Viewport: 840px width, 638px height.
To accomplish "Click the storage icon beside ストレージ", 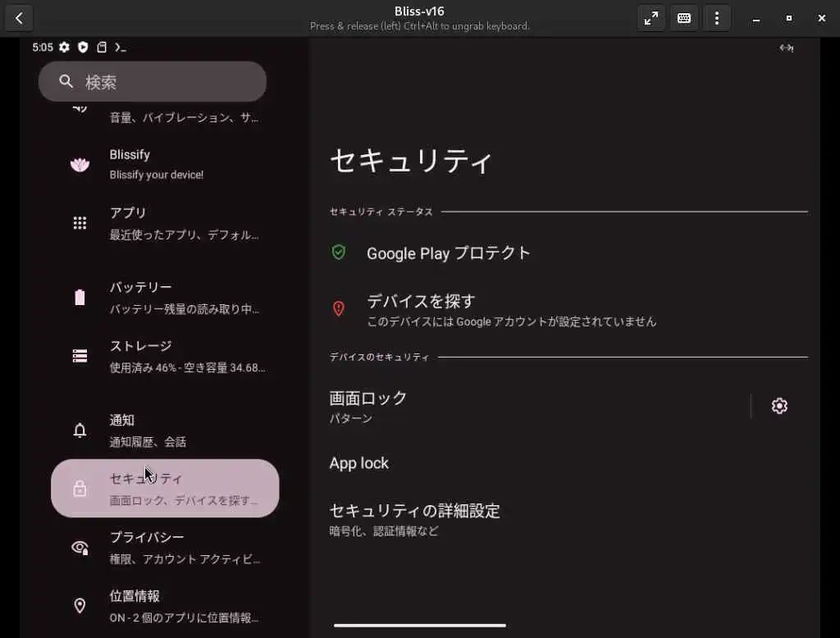I will coord(80,356).
